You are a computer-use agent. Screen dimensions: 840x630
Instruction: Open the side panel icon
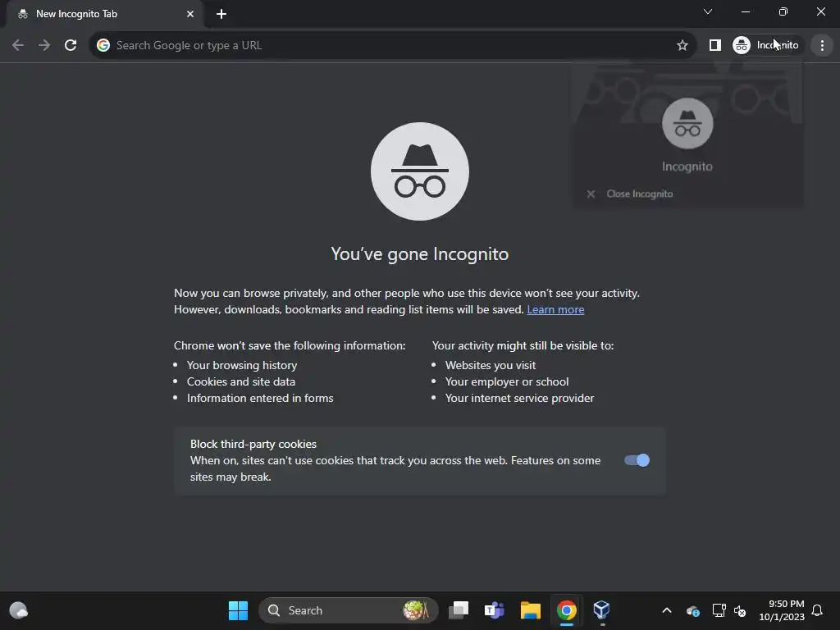click(x=714, y=45)
